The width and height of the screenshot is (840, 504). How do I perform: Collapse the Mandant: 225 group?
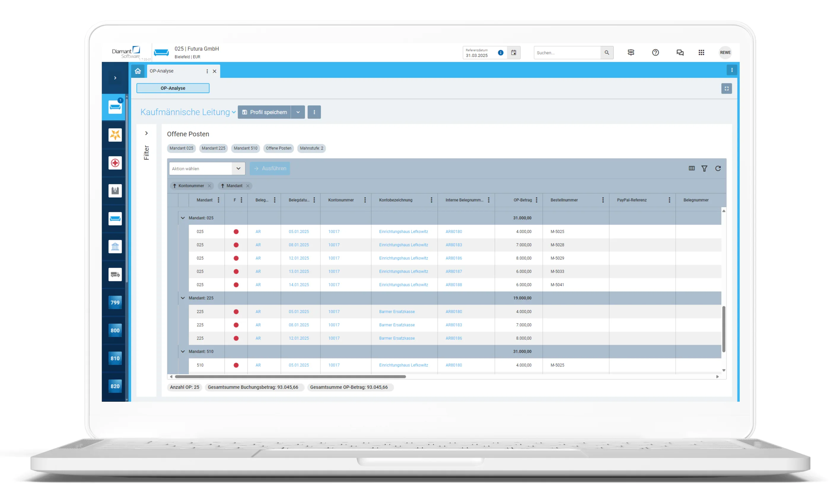point(183,298)
